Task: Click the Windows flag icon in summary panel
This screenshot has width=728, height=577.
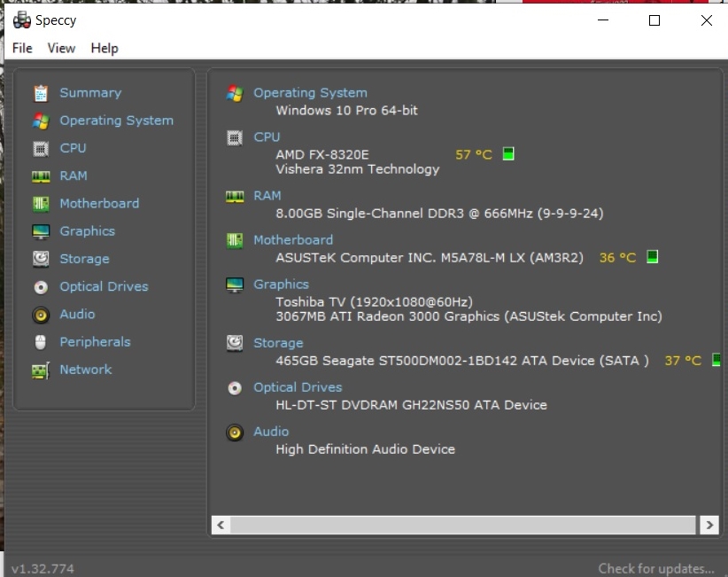Action: 235,93
